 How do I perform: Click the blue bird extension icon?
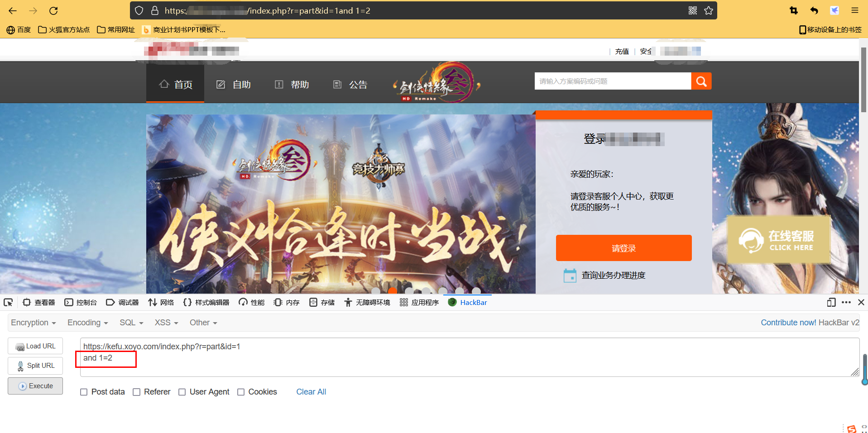[x=834, y=10]
